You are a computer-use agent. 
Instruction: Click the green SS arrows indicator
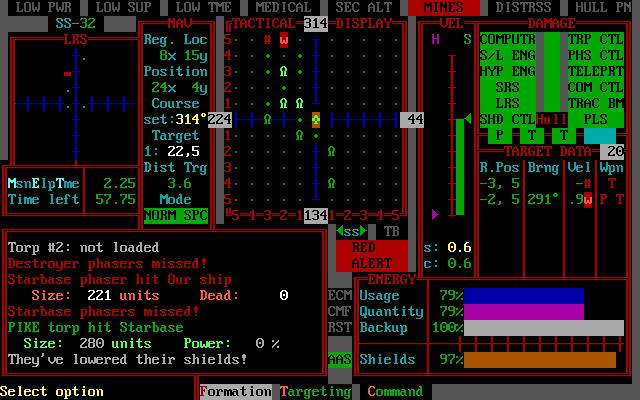pos(350,231)
